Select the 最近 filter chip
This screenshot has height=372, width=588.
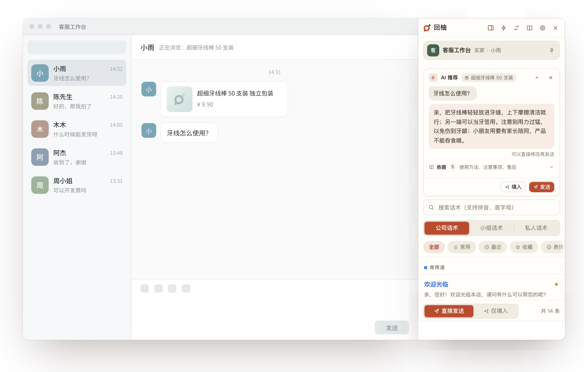pyautogui.click(x=493, y=247)
